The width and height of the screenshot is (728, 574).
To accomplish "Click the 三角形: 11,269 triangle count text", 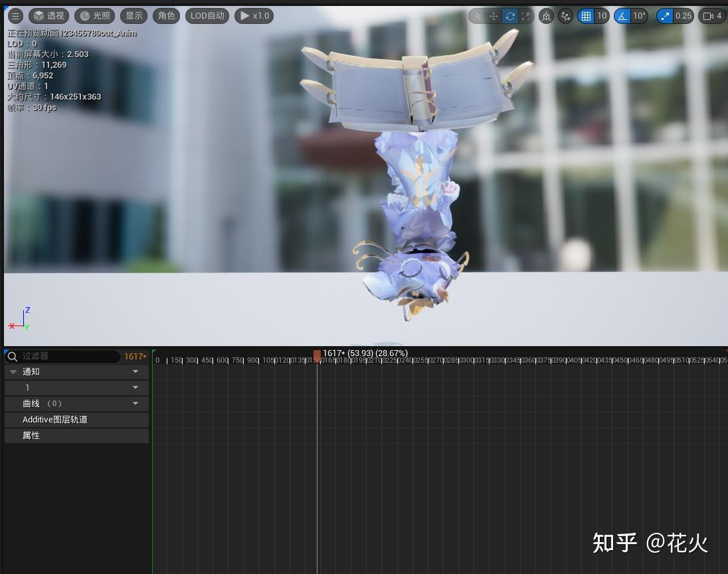I will point(37,65).
